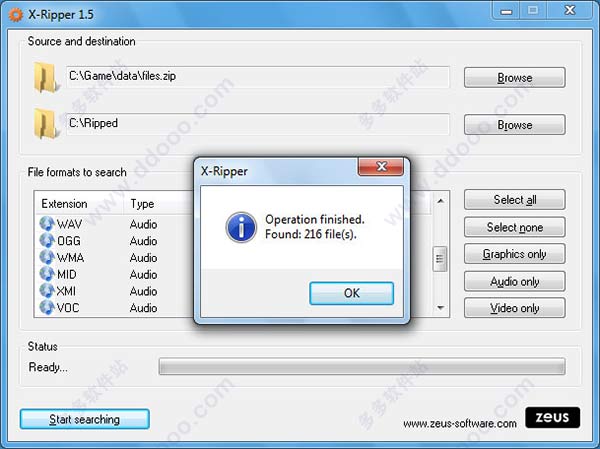Confirm dialog with OK button
Screen dimensions: 600x449
(x=351, y=293)
